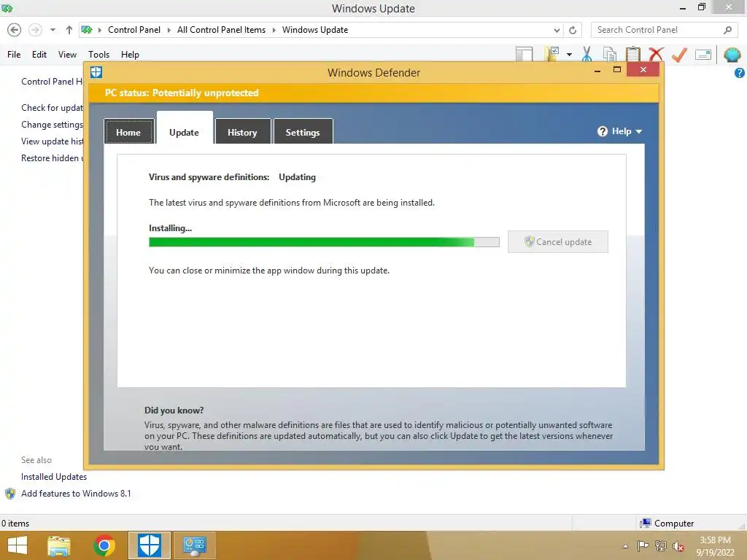Click the scissors Cut icon
Screen dimensions: 747x560
[x=587, y=54]
